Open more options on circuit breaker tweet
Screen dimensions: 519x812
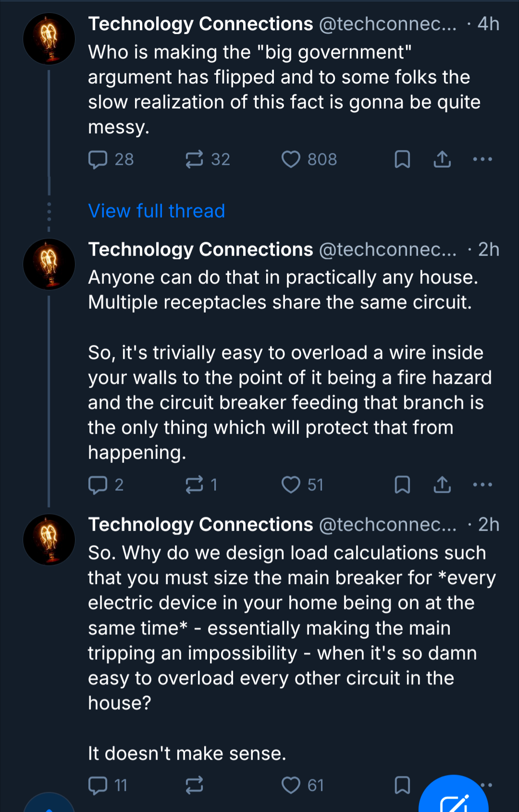point(482,485)
